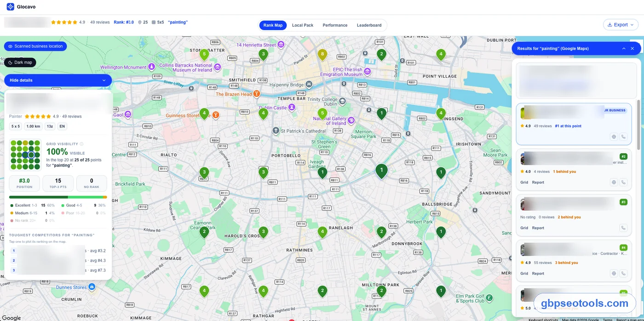Click the Collins Barracks museum marker icon

coord(217,68)
